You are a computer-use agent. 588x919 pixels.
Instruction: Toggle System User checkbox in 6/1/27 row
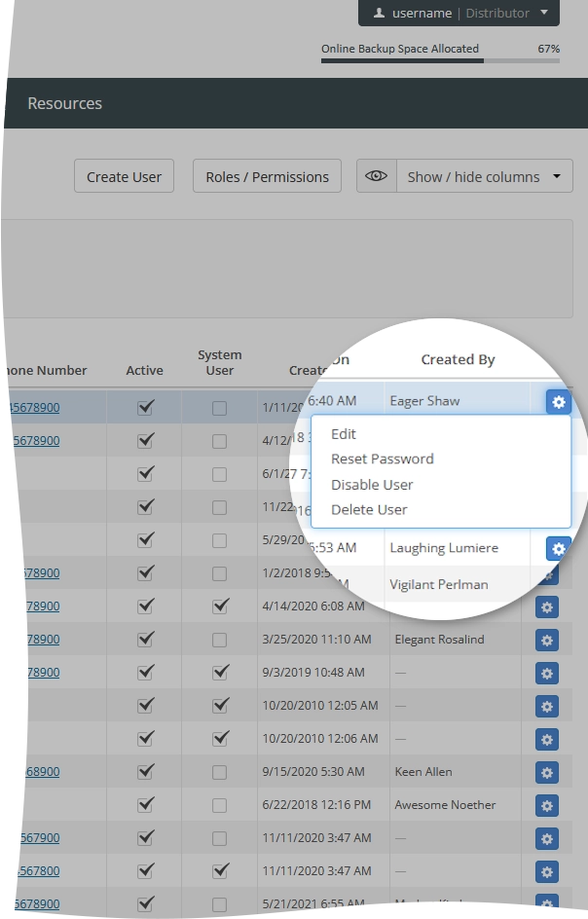(x=219, y=474)
